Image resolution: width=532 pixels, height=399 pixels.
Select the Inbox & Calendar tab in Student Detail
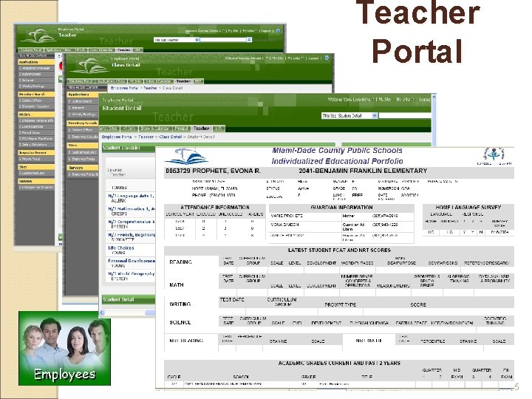coord(154,129)
